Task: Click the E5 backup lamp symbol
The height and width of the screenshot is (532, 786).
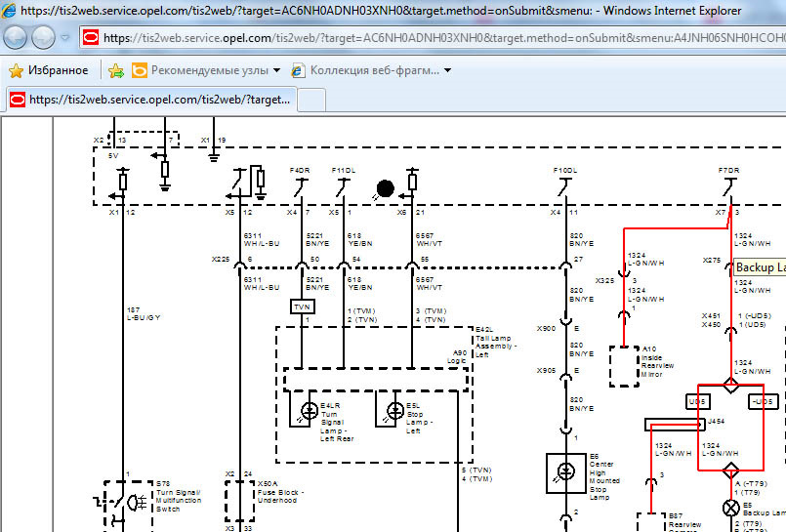Action: 731,508
